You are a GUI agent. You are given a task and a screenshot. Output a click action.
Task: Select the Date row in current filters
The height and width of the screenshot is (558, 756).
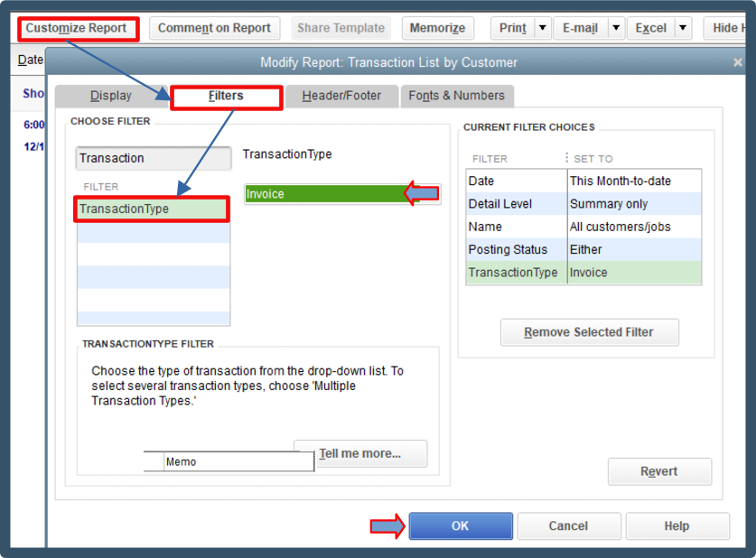(583, 181)
